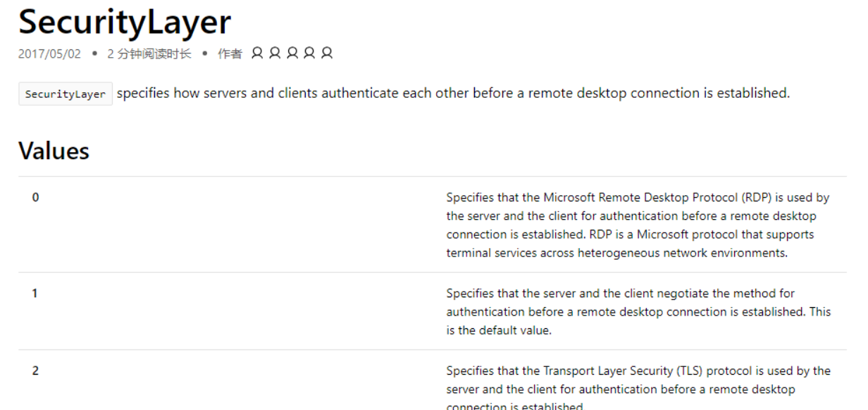This screenshot has height=410, width=868.
Task: Select the value 1 table cell
Action: click(35, 294)
